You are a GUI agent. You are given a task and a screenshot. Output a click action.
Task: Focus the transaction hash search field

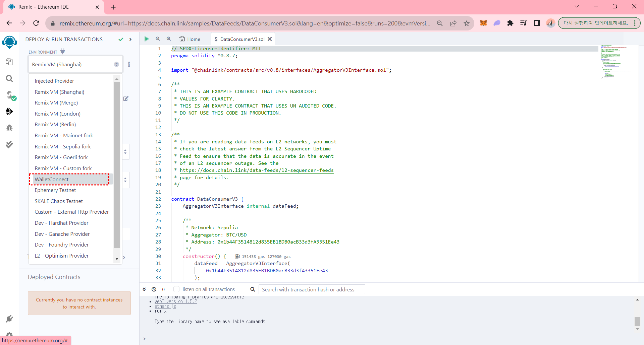(312, 289)
